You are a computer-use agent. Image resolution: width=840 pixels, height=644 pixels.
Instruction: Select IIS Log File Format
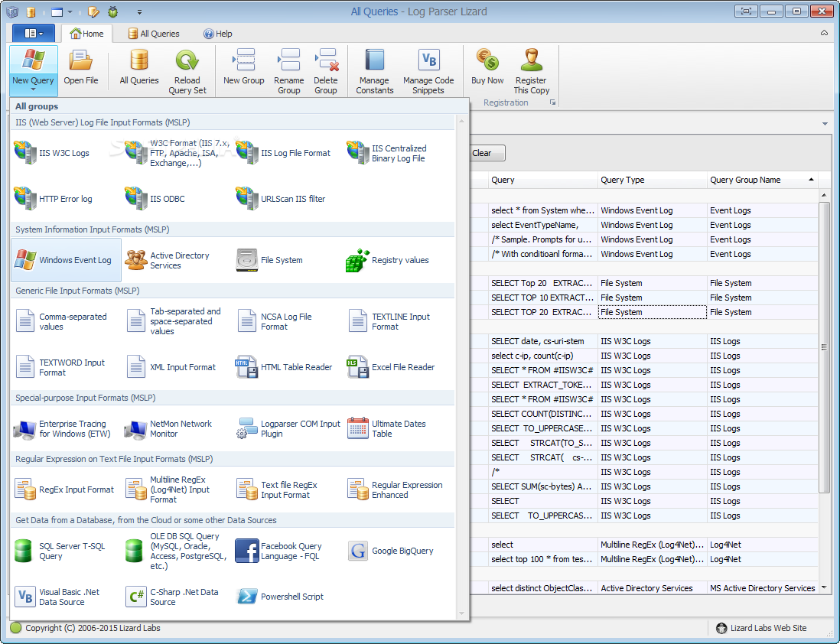pyautogui.click(x=288, y=153)
